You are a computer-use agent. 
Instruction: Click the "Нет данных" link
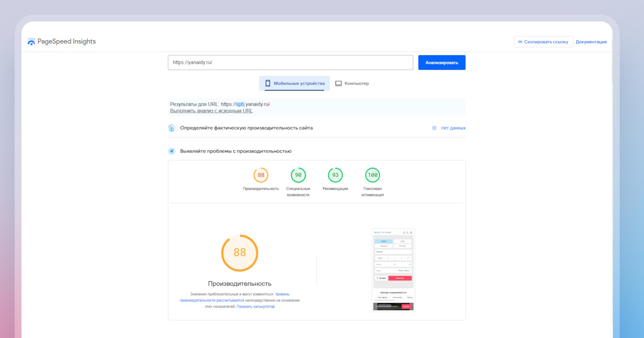(x=453, y=128)
